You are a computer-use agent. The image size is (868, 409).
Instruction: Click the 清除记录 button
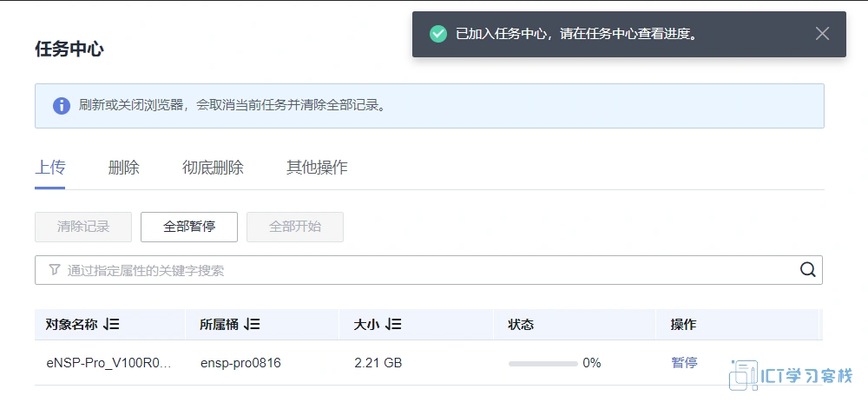click(x=83, y=227)
